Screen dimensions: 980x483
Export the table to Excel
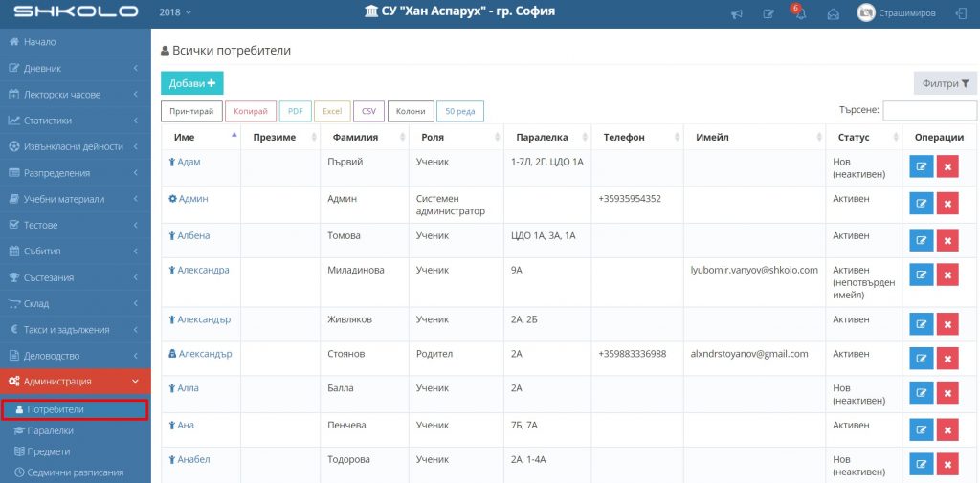point(332,111)
